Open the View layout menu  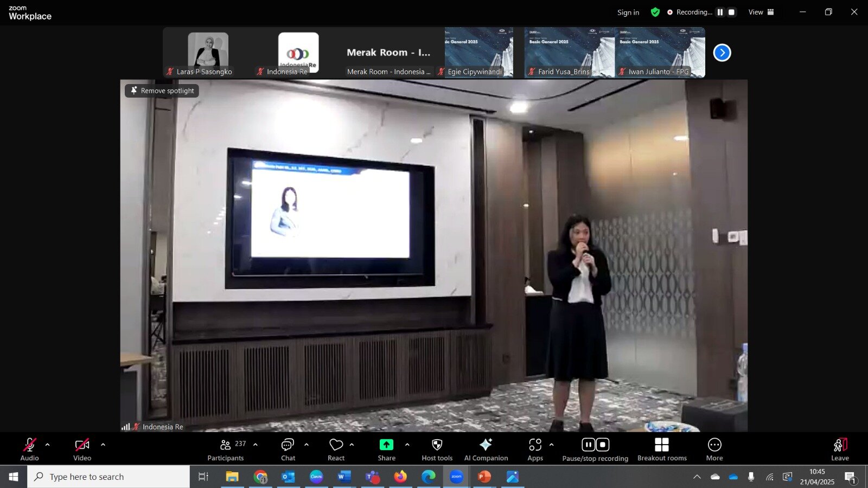click(761, 12)
